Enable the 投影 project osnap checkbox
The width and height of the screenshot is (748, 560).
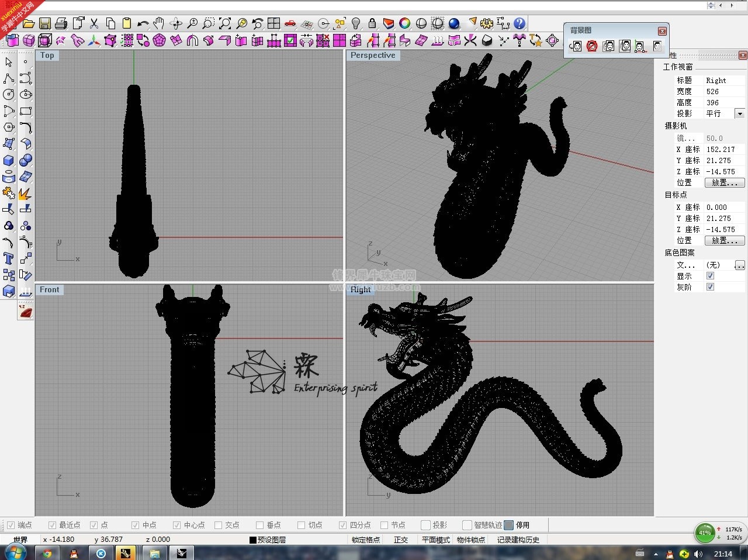(x=426, y=525)
